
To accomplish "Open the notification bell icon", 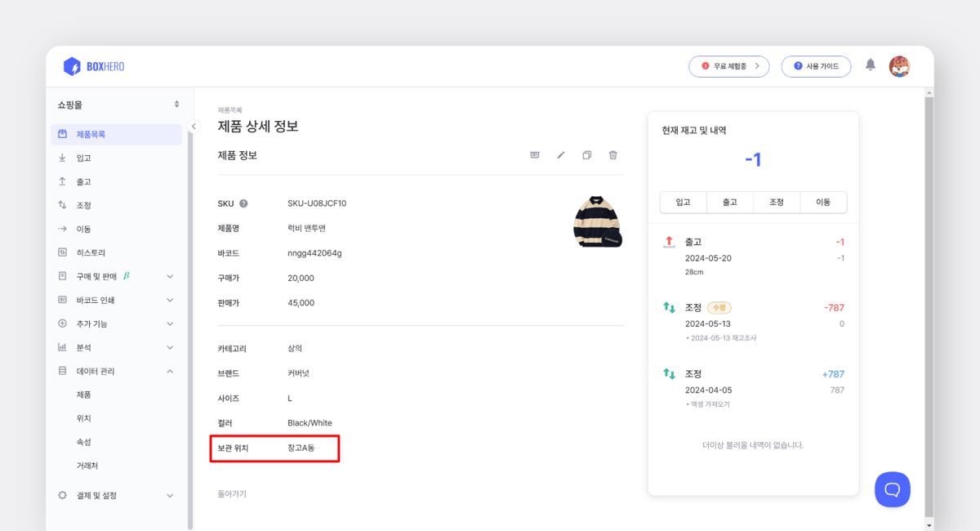I will click(x=870, y=66).
